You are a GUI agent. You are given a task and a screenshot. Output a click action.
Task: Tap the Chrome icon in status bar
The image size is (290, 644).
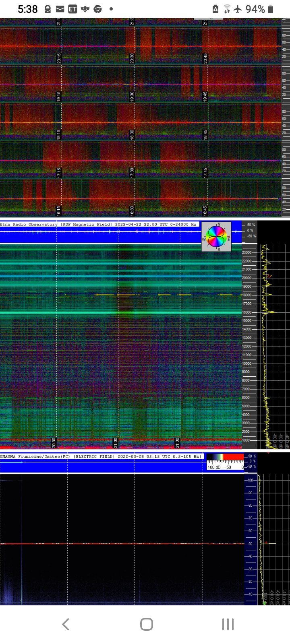tap(97, 9)
